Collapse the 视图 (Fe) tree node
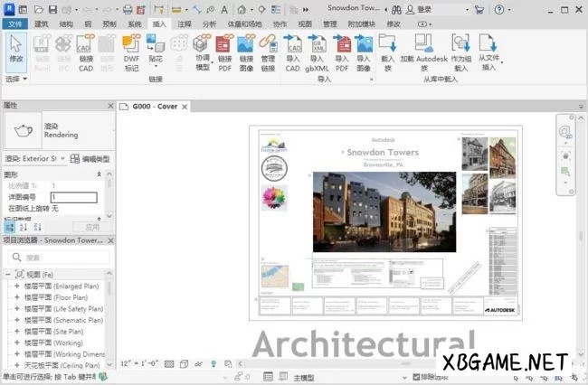This screenshot has height=385, width=588. click(x=7, y=274)
